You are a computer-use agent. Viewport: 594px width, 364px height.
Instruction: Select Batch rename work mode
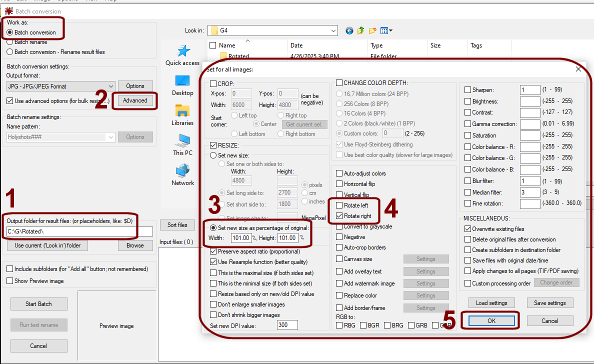(10, 42)
